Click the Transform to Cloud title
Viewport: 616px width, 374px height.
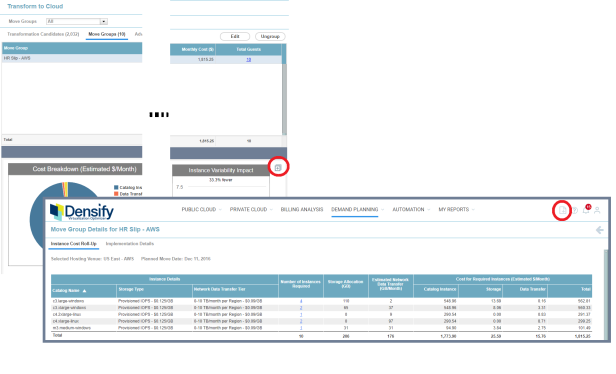click(x=35, y=6)
